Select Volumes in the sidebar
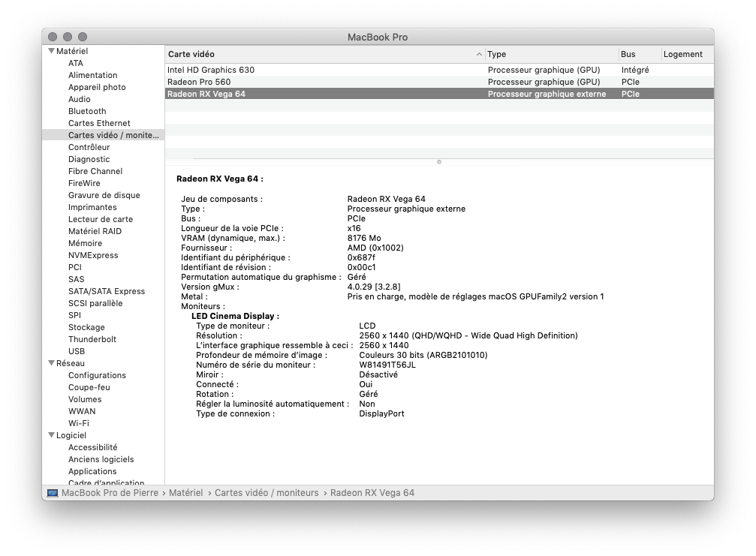Image resolution: width=756 pixels, height=556 pixels. click(85, 399)
